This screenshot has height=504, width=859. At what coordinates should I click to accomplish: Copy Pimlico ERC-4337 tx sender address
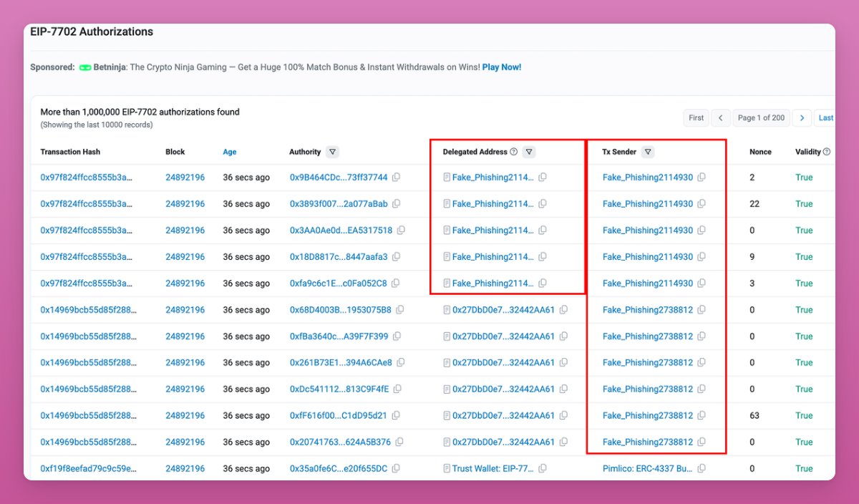pyautogui.click(x=702, y=469)
